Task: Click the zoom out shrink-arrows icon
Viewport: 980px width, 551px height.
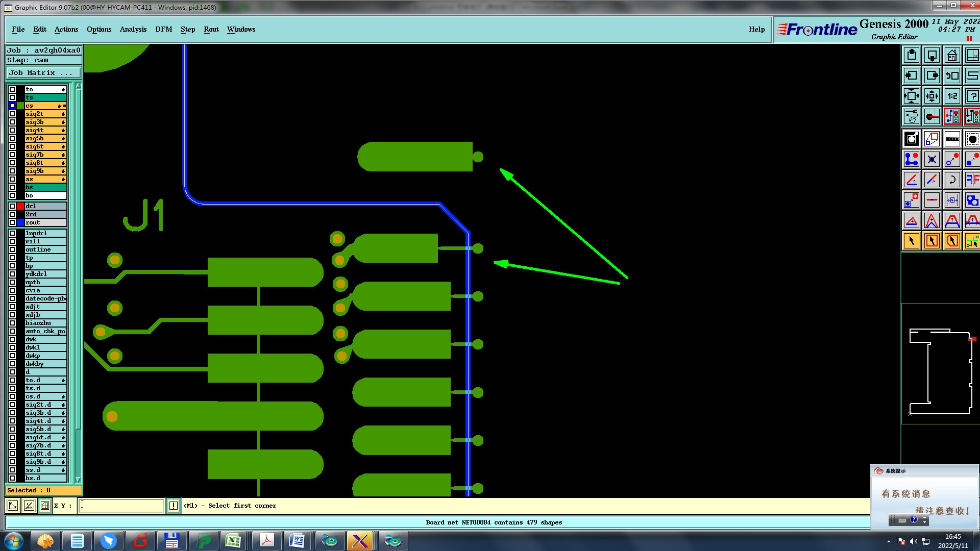Action: coord(932,96)
